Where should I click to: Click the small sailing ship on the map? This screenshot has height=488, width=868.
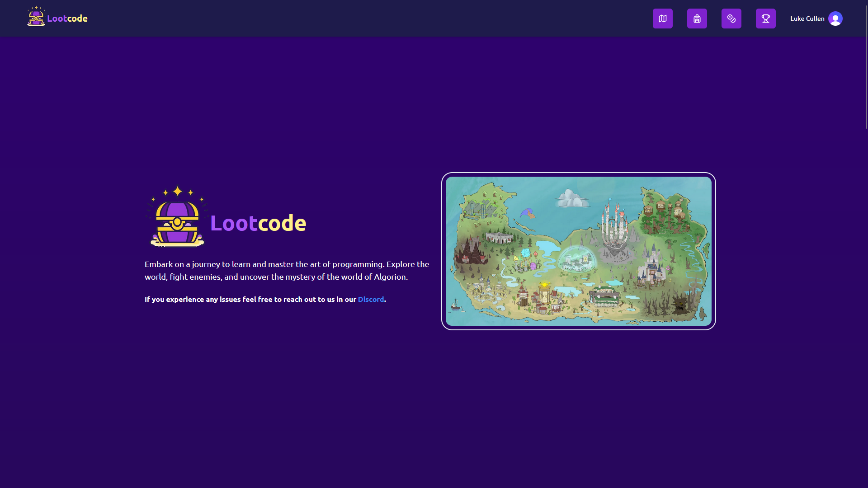click(x=456, y=305)
